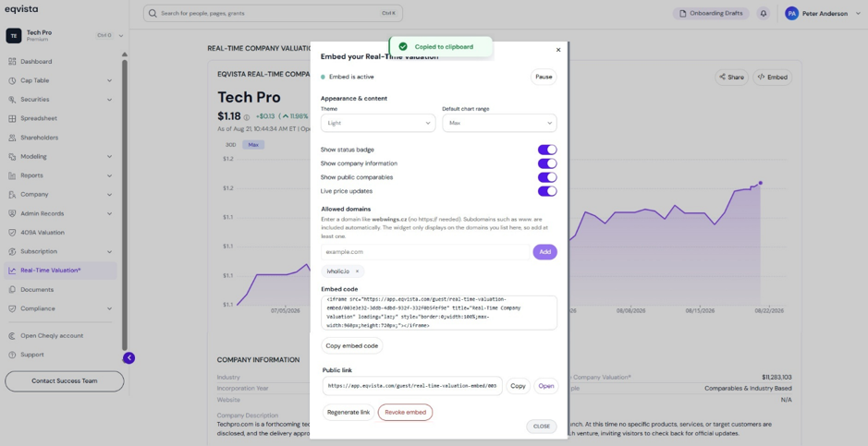Click Copy embed code button
Image resolution: width=868 pixels, height=446 pixels.
click(x=352, y=346)
